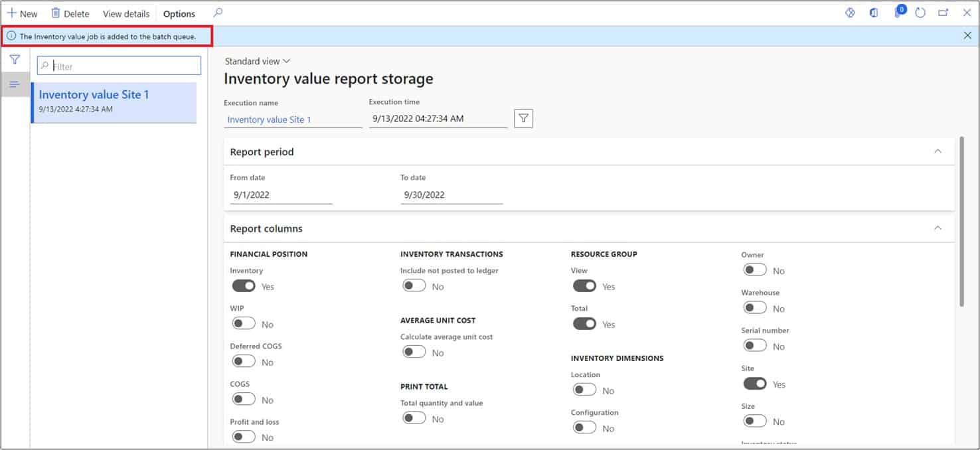Enable the WIP toggle

(243, 323)
